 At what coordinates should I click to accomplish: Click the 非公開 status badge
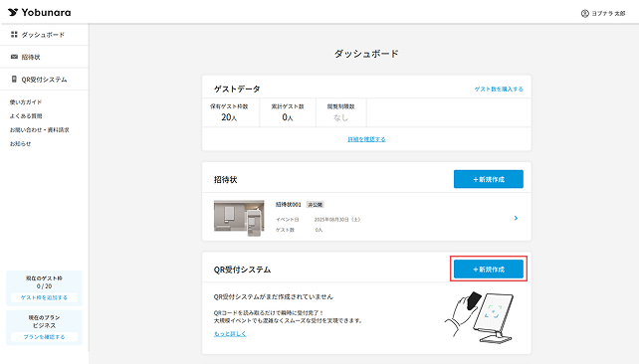click(315, 205)
